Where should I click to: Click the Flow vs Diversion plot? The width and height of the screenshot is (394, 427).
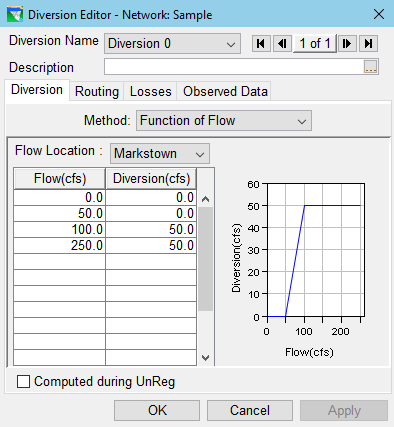point(316,250)
